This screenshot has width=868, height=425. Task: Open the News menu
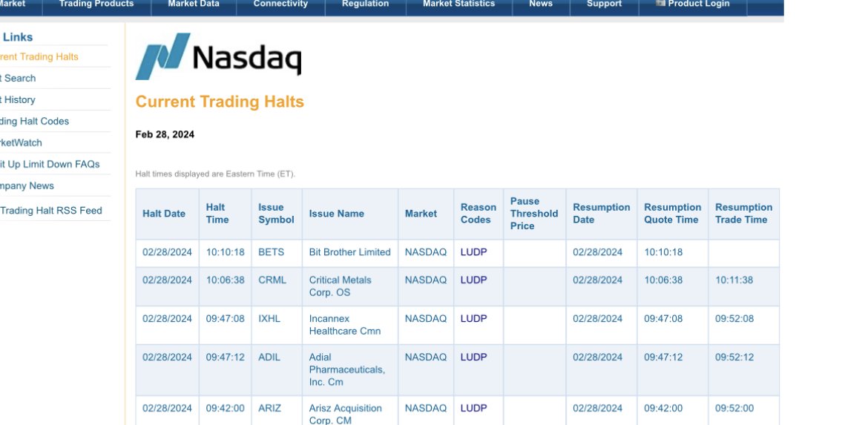pyautogui.click(x=541, y=4)
